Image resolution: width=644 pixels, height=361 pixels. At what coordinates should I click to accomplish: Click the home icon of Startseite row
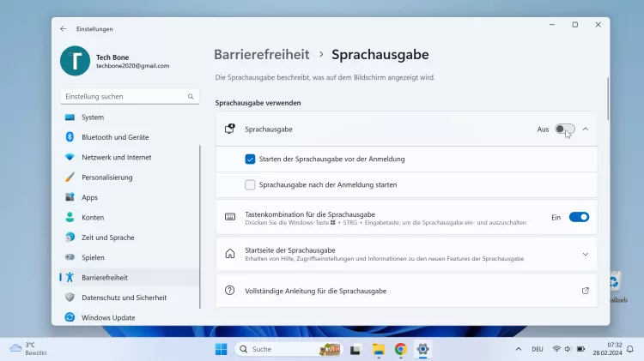pos(230,254)
